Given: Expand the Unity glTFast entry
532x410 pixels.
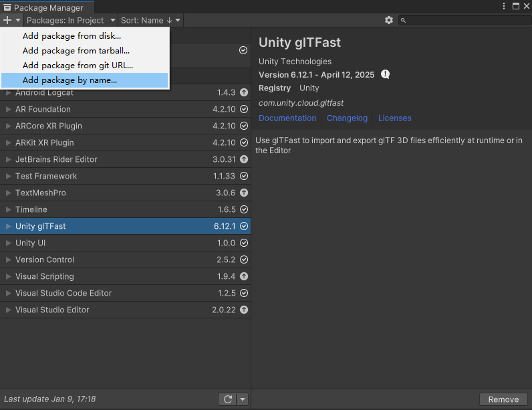Looking at the screenshot, I should coord(9,226).
